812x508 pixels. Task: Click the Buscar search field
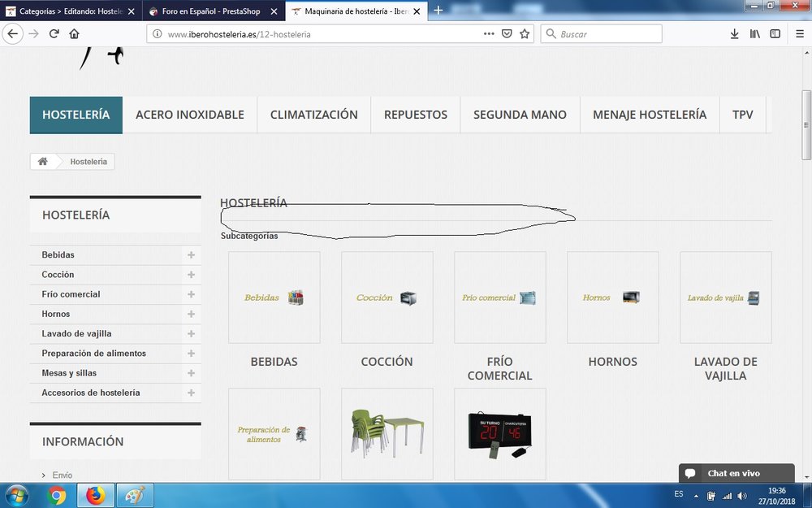[601, 34]
